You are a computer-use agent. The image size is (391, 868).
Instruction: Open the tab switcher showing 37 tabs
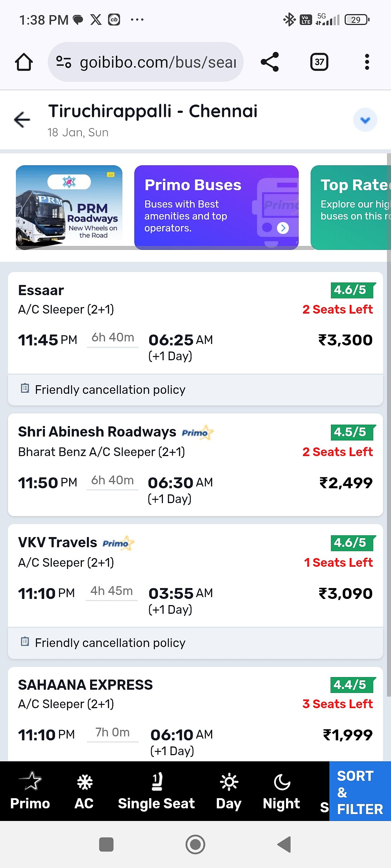click(319, 62)
